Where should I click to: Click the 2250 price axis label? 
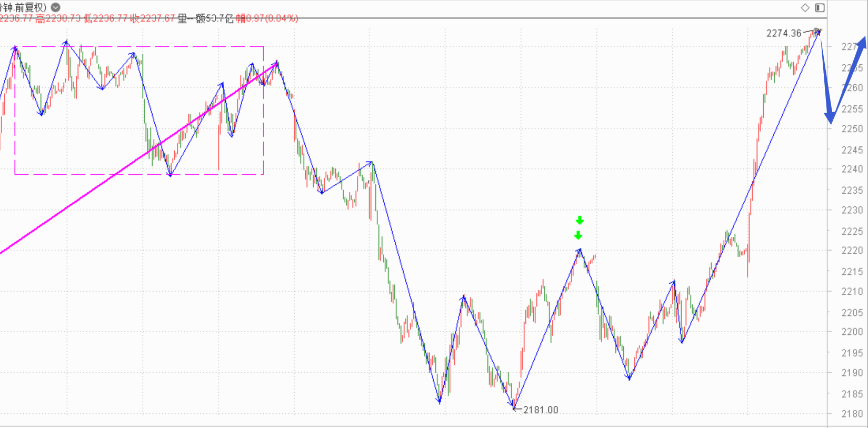852,128
